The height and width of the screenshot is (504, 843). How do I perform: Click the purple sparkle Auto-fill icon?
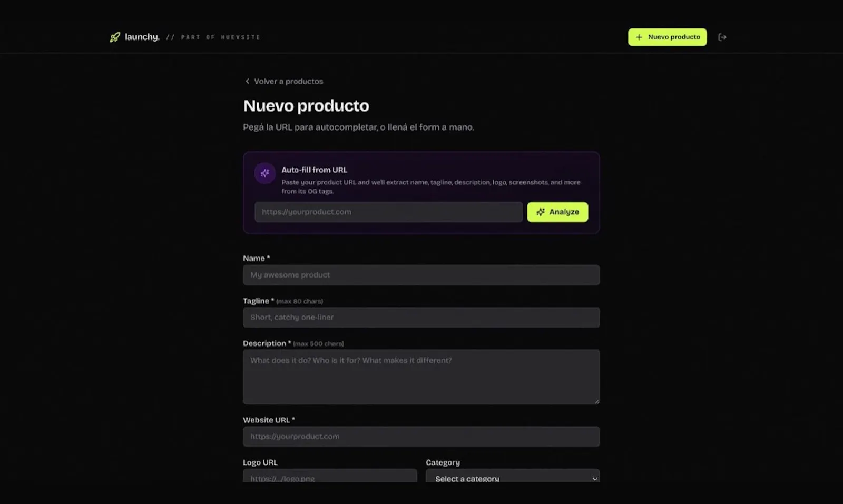tap(265, 173)
